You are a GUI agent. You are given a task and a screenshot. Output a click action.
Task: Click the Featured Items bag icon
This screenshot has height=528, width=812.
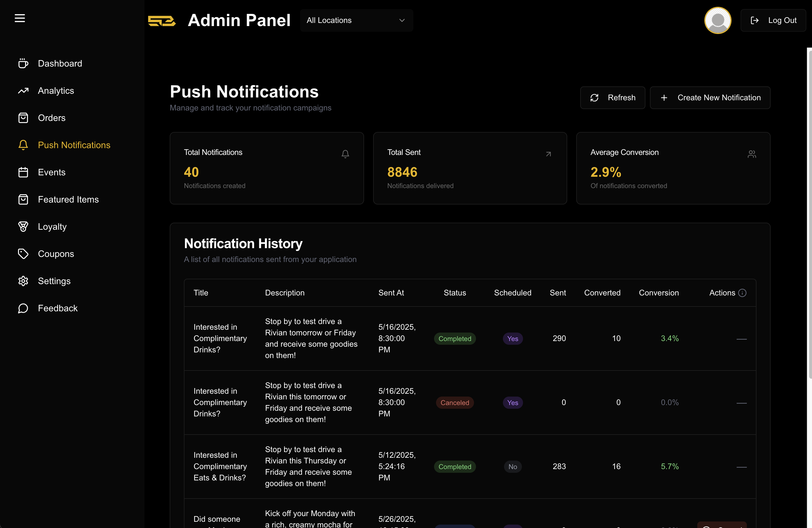pos(23,199)
